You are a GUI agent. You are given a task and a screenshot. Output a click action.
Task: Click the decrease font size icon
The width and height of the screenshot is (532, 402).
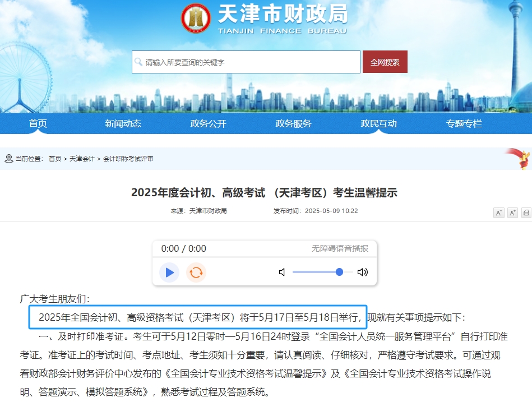coord(498,212)
